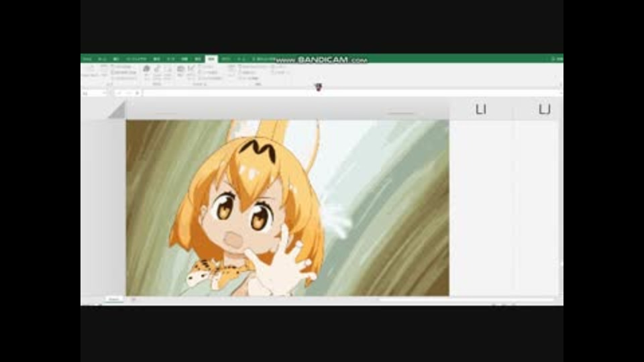Viewport: 644px width, 362px height.
Task: Switch to the Home ribbon tab
Action: [x=102, y=59]
